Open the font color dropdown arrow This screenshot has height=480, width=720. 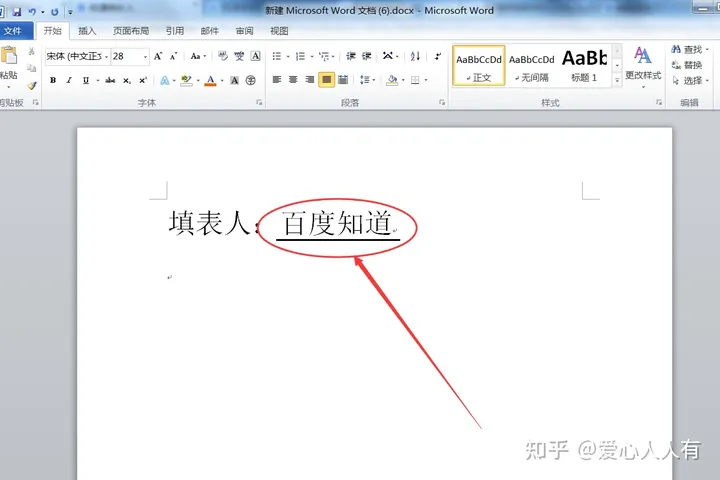tap(222, 80)
